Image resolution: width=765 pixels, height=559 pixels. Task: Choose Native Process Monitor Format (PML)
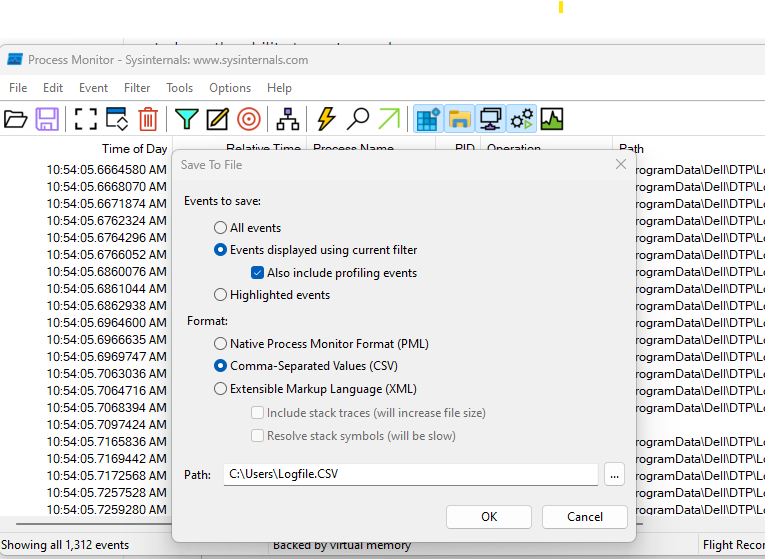(221, 343)
